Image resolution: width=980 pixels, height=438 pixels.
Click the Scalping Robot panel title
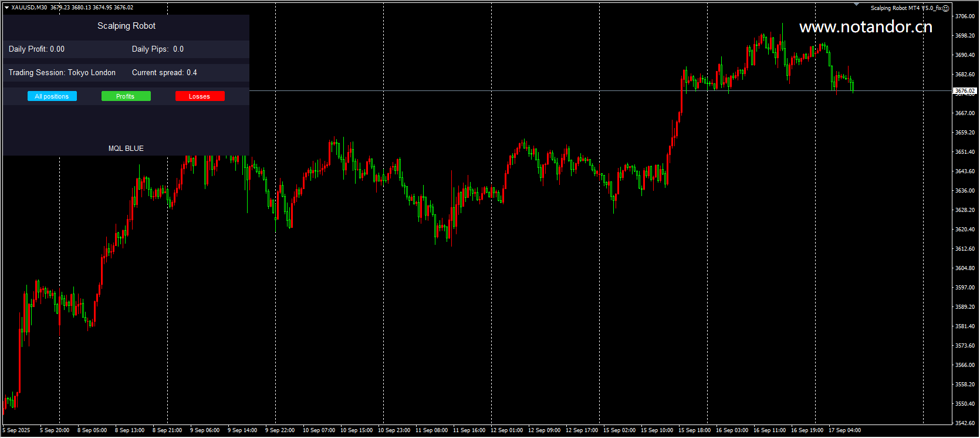pyautogui.click(x=126, y=26)
